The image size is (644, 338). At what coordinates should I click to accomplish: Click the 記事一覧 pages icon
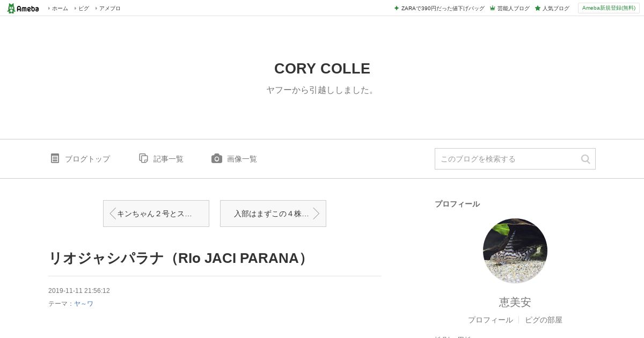click(143, 158)
